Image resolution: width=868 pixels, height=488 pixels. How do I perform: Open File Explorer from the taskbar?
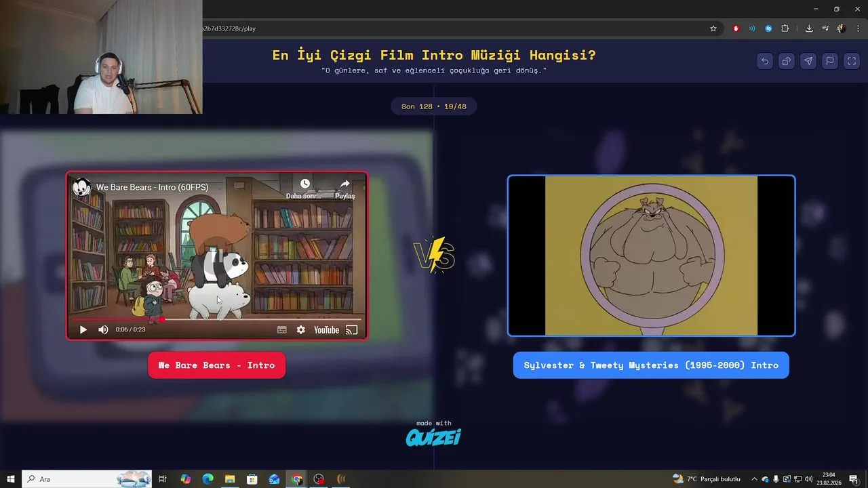(x=230, y=479)
